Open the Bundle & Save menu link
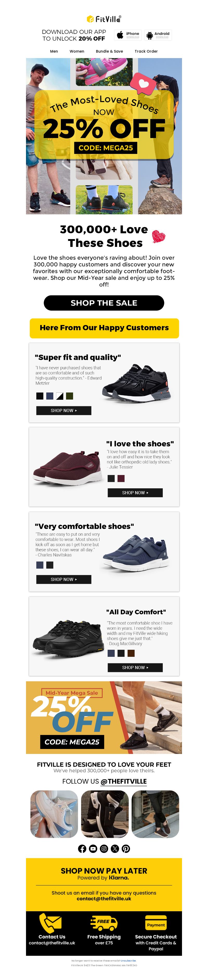Viewport: 208px width, 980px height. click(x=109, y=51)
